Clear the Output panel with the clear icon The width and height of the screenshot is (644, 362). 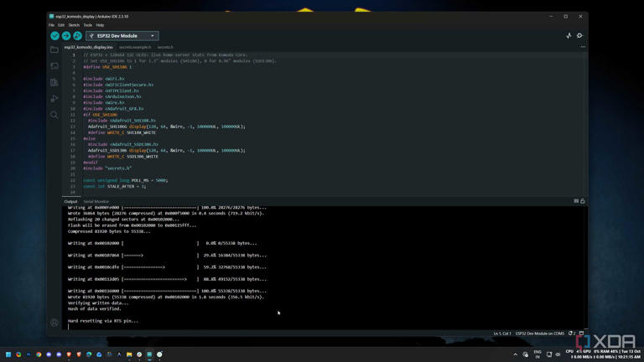coord(576,201)
